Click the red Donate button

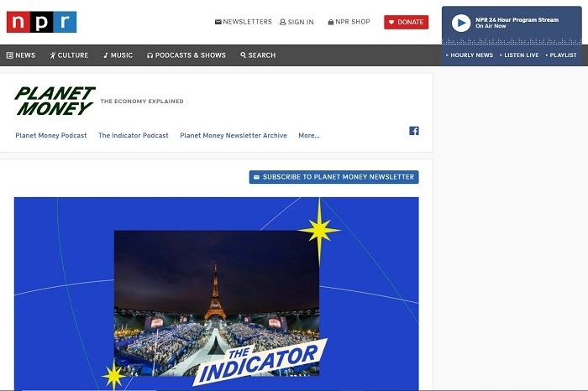(406, 22)
